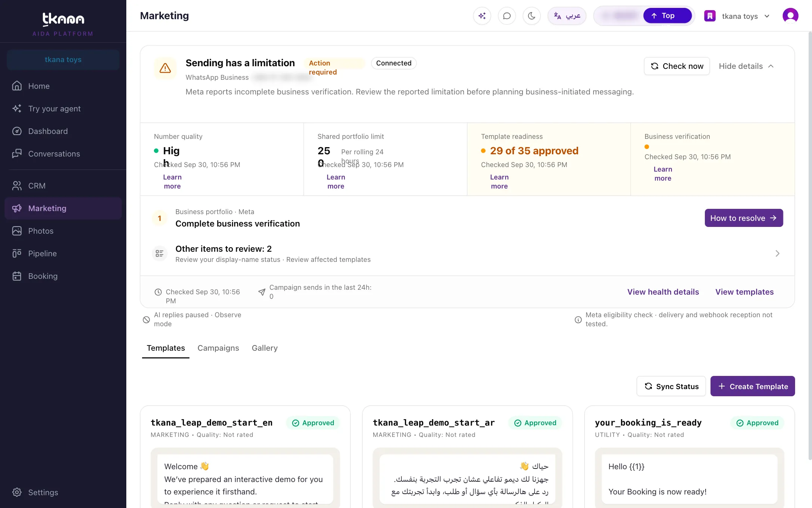Open your_booking_is_ready template card
This screenshot has width=812, height=508.
coord(689,457)
